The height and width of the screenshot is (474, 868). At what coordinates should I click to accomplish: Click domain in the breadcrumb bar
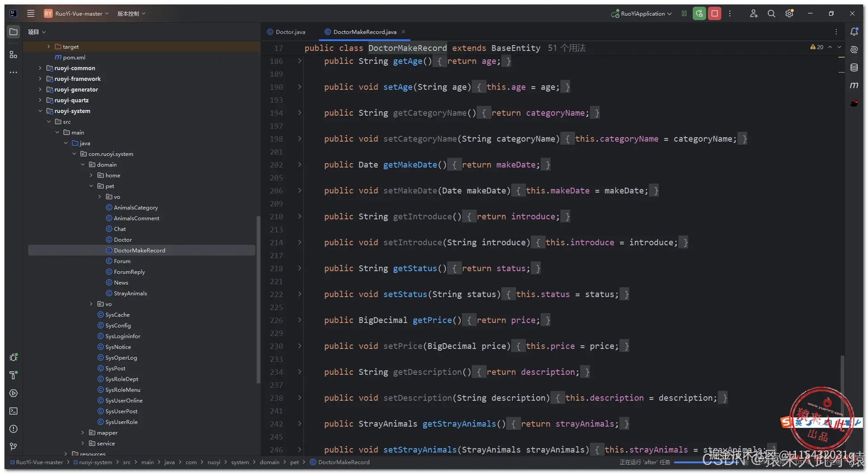point(270,462)
